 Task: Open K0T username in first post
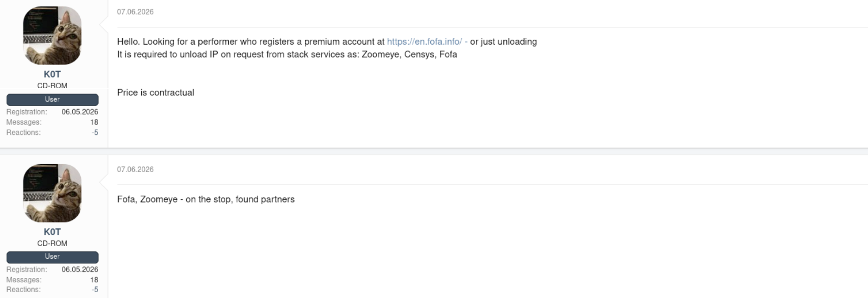click(x=52, y=74)
